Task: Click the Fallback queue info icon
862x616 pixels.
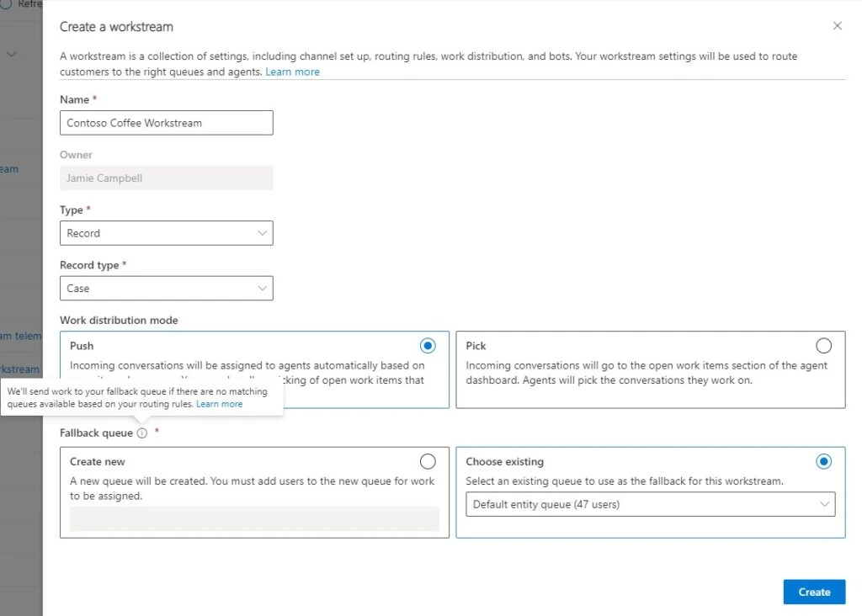Action: [x=141, y=433]
